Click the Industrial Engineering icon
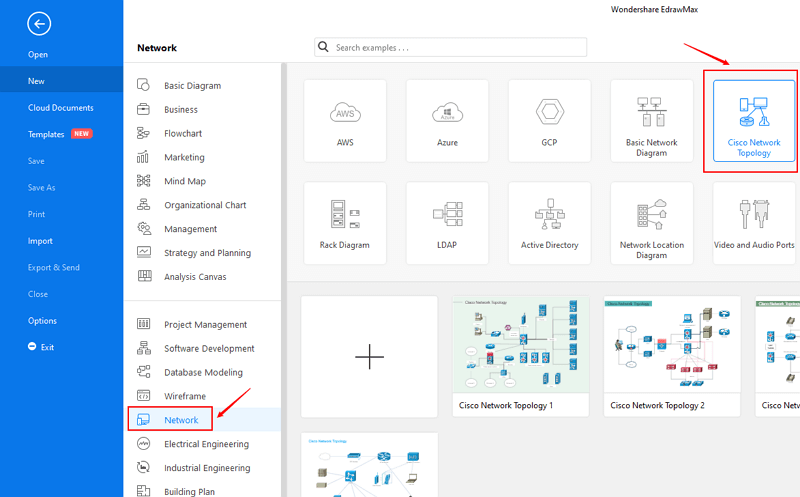The height and width of the screenshot is (497, 800). tap(144, 467)
